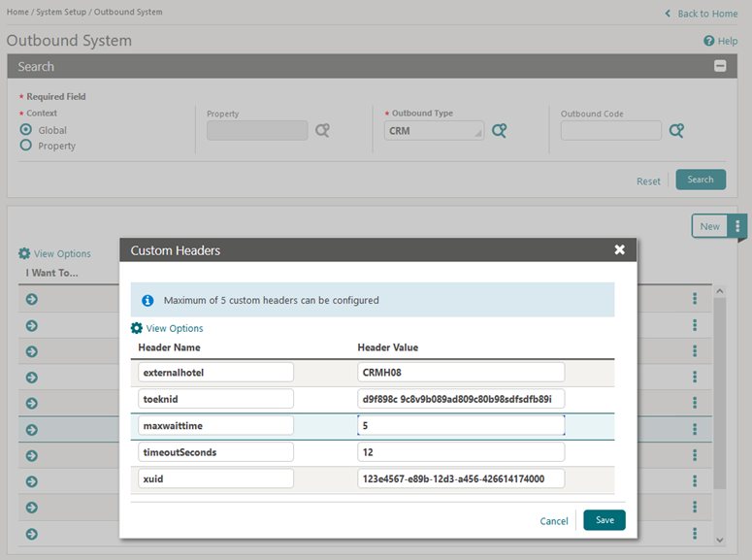Edit the externalhotel header name field
The height and width of the screenshot is (560, 752).
coord(215,373)
